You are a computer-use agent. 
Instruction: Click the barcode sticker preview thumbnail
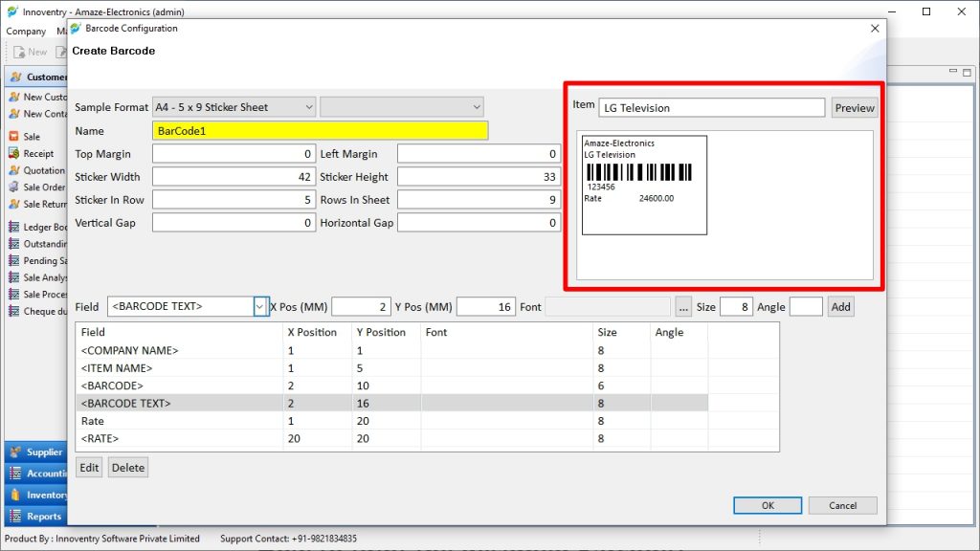(644, 185)
